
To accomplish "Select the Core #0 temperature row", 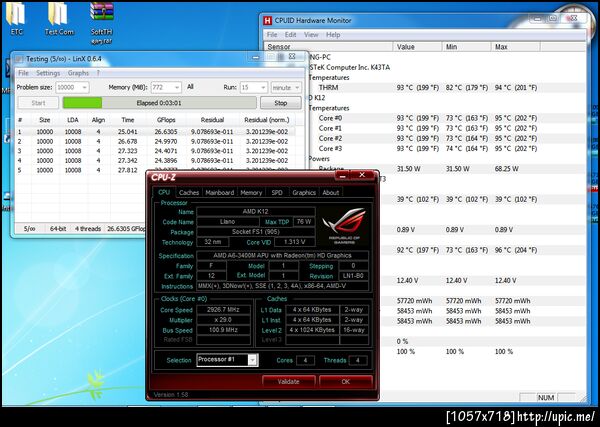I will (x=446, y=118).
